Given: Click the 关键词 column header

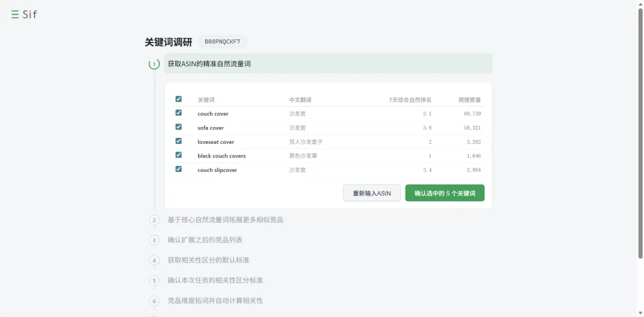Looking at the screenshot, I should click(206, 100).
